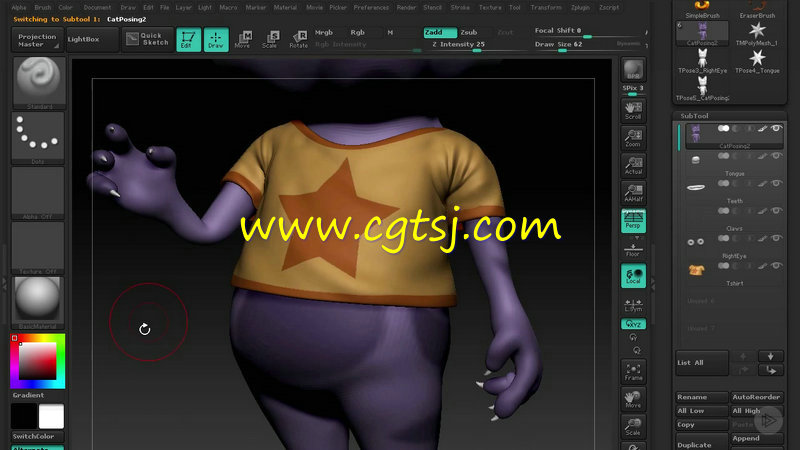The width and height of the screenshot is (800, 450).
Task: Pick the SimpleBrush tool
Action: [x=702, y=10]
